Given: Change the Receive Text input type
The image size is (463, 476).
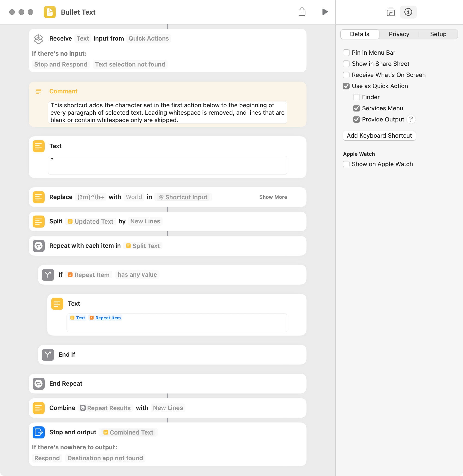Looking at the screenshot, I should point(83,38).
